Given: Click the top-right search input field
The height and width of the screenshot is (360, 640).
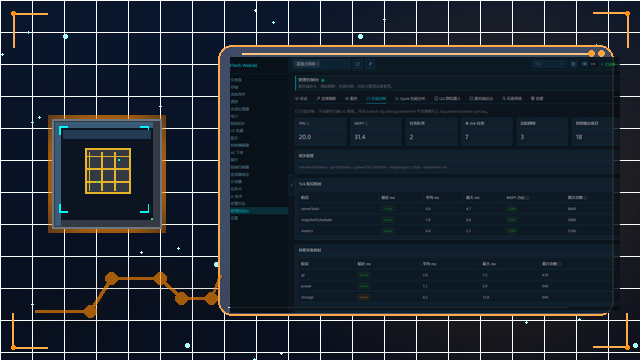Looking at the screenshot, I should pos(549,64).
